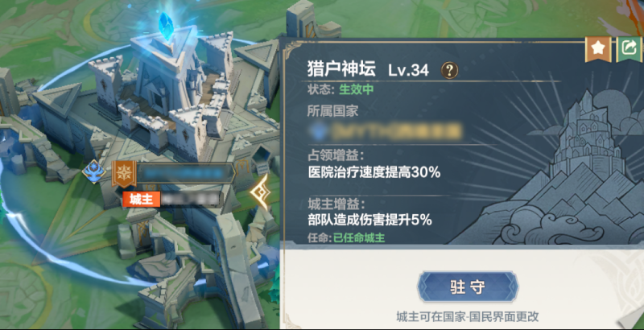This screenshot has height=330, width=644.
Task: Select the 猎户神坛 title text
Action: click(341, 69)
